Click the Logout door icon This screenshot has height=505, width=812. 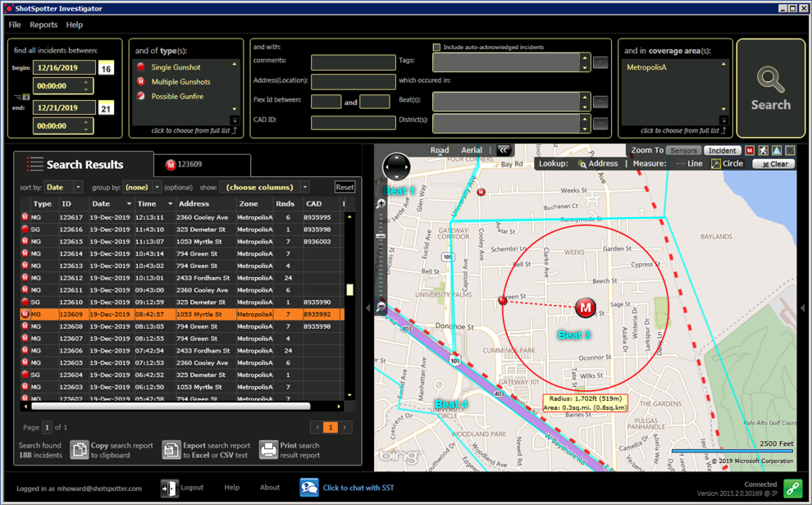169,488
